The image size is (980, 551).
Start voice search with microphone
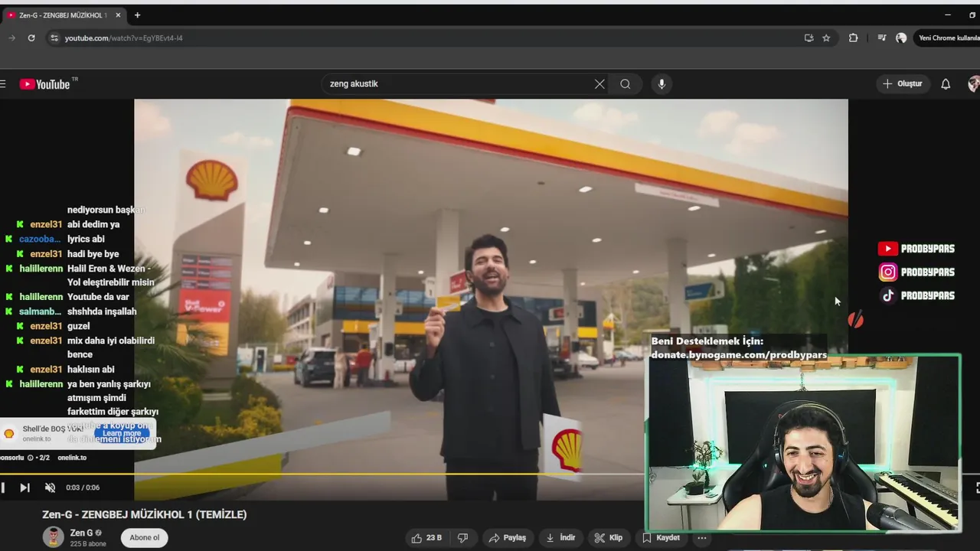662,84
